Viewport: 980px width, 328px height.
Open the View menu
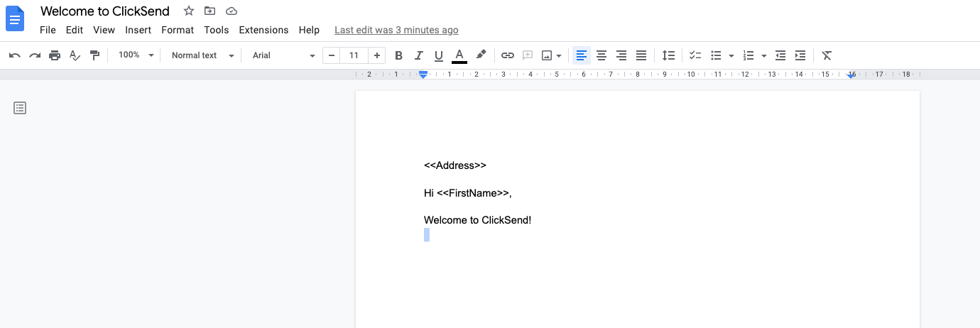point(104,30)
